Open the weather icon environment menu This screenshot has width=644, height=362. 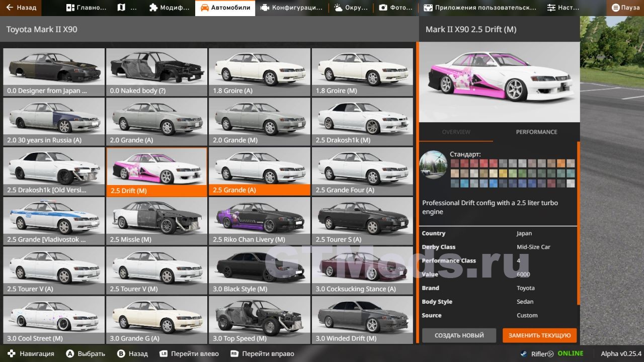(x=338, y=8)
